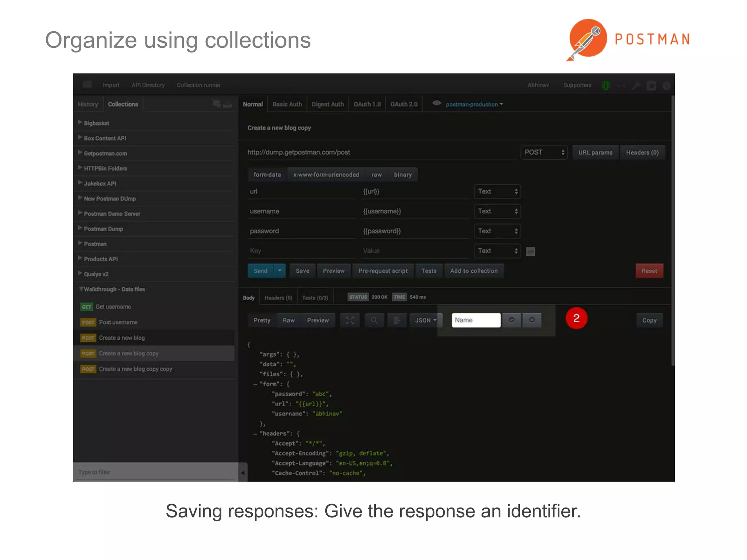Click the add new collection icon in the sidebar
Viewport: 747px width, 560px height.
tap(217, 104)
